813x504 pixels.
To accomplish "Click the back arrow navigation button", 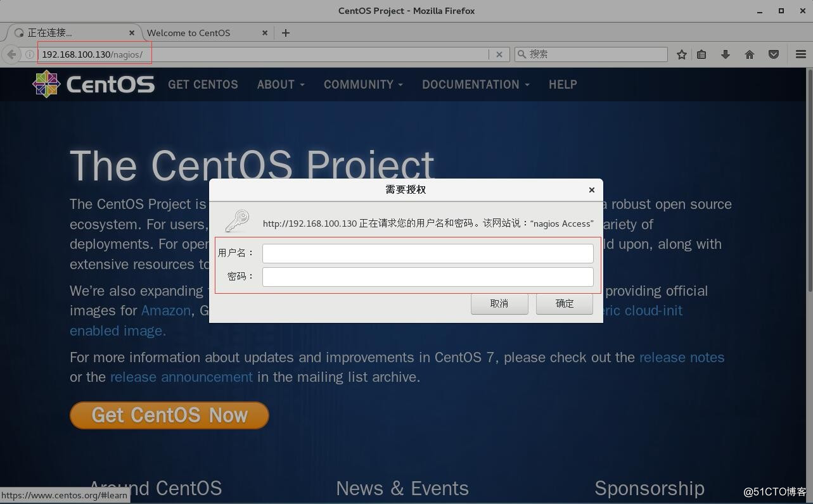I will point(11,54).
